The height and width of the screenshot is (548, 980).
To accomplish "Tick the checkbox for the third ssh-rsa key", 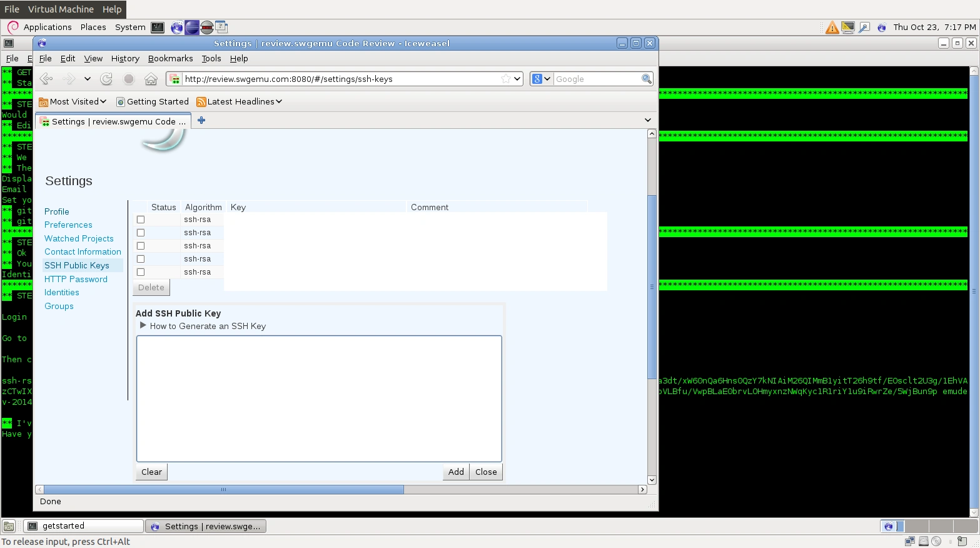I will tap(141, 246).
